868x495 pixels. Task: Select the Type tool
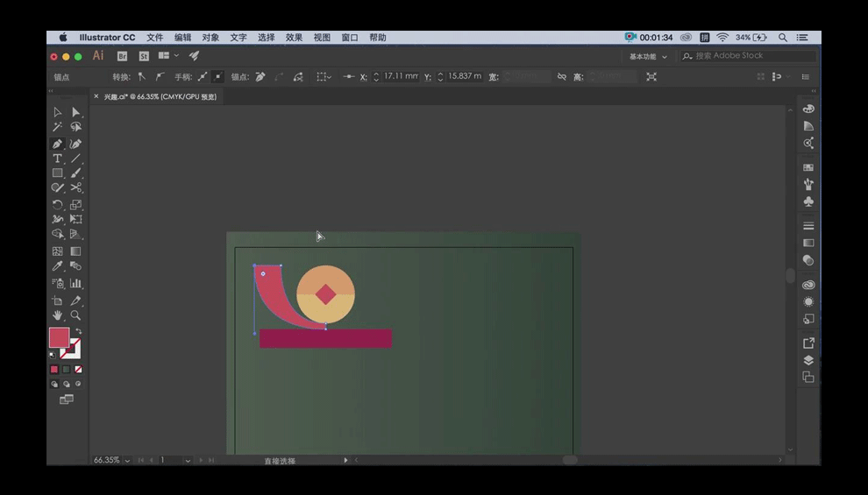coord(57,159)
